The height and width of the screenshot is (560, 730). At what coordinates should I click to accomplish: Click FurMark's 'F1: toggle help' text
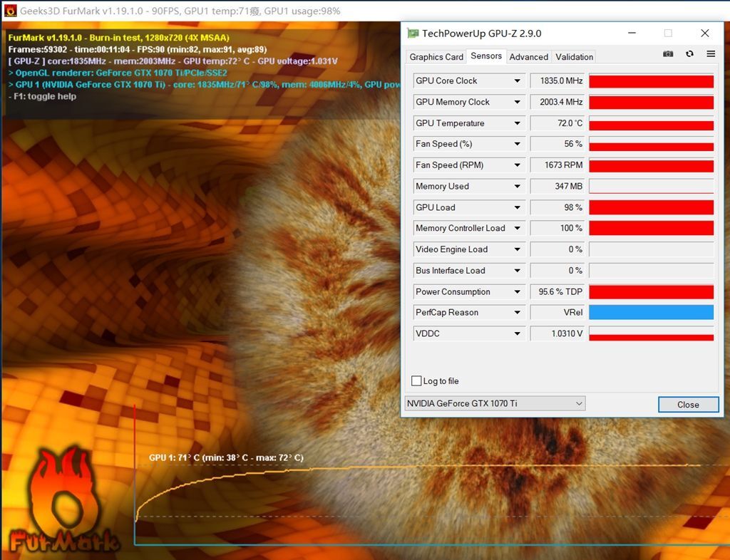click(x=42, y=96)
